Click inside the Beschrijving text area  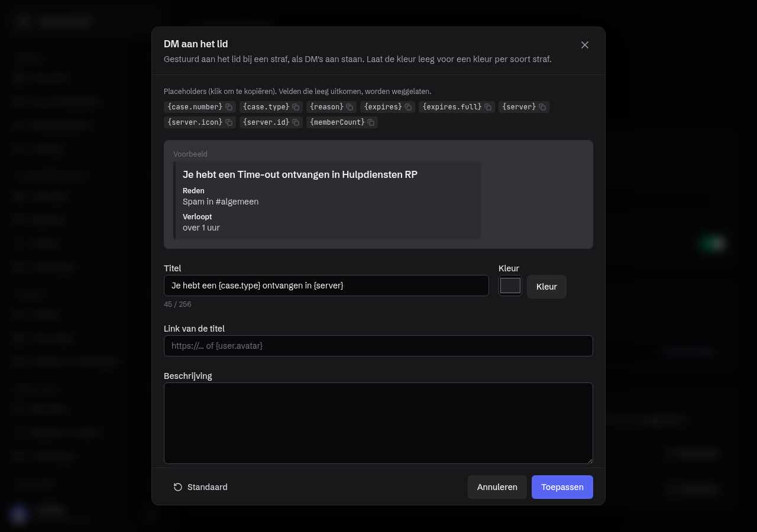pos(378,423)
